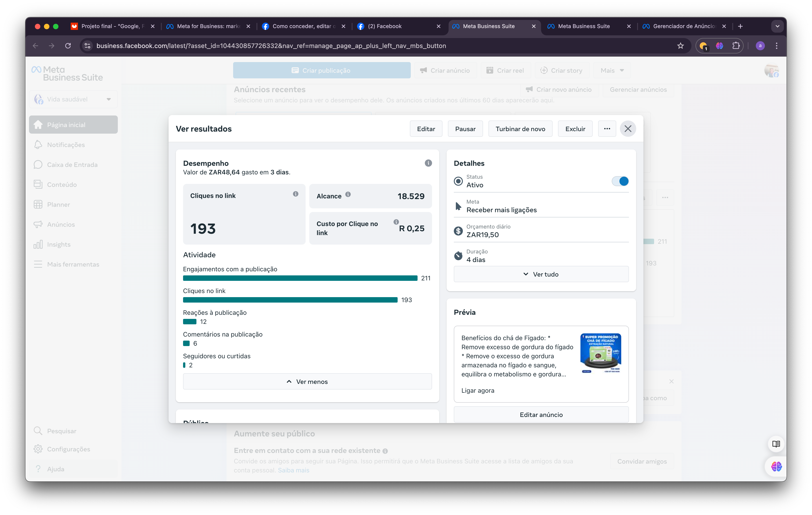Click info icon for Custo por Clique
This screenshot has height=515, width=812.
coord(396,222)
